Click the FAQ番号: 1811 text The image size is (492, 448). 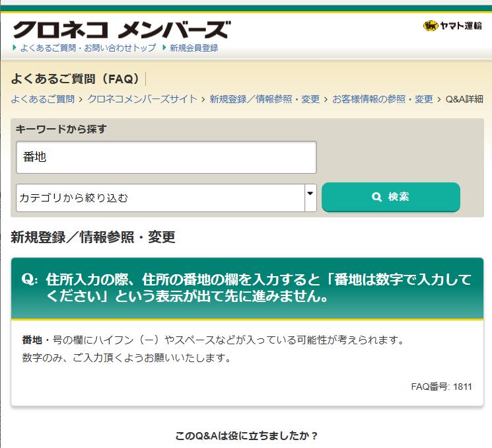(441, 387)
